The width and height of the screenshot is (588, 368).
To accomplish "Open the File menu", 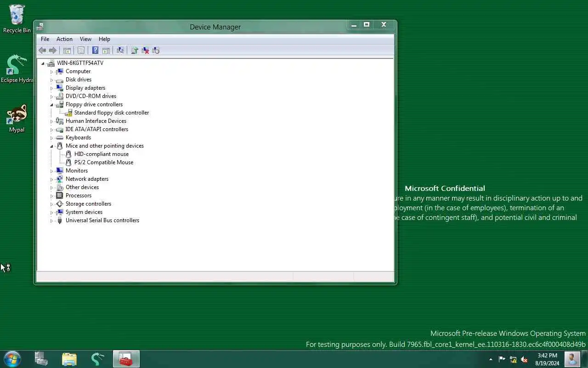I will click(x=45, y=39).
